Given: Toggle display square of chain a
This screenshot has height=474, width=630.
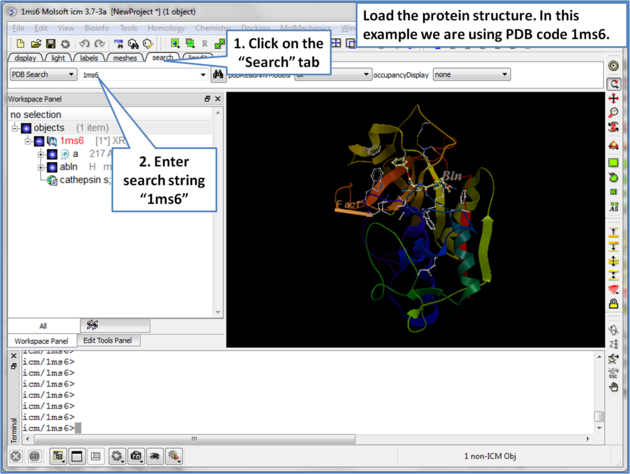Looking at the screenshot, I should pos(52,155).
